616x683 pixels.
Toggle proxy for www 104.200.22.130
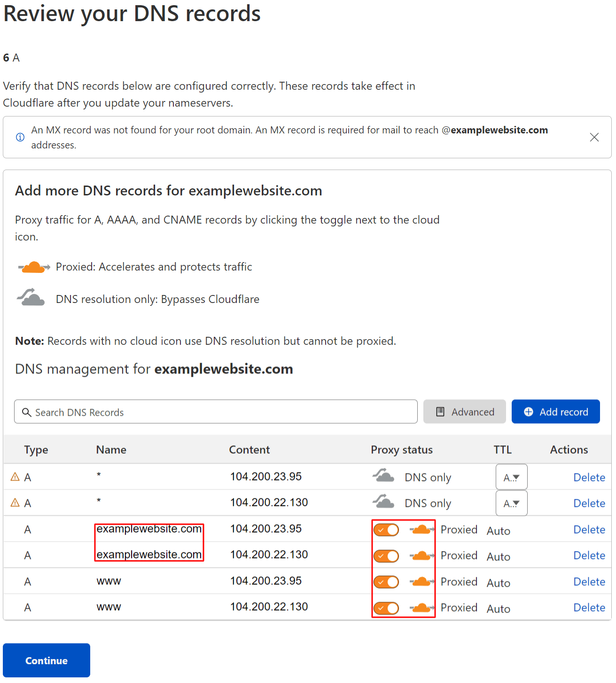click(x=386, y=608)
